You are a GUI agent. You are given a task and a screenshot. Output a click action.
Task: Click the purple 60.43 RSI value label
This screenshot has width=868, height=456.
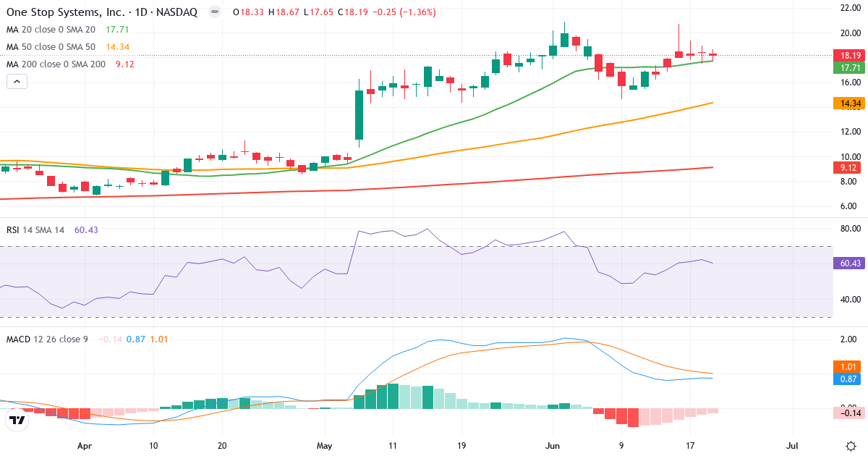(x=849, y=264)
